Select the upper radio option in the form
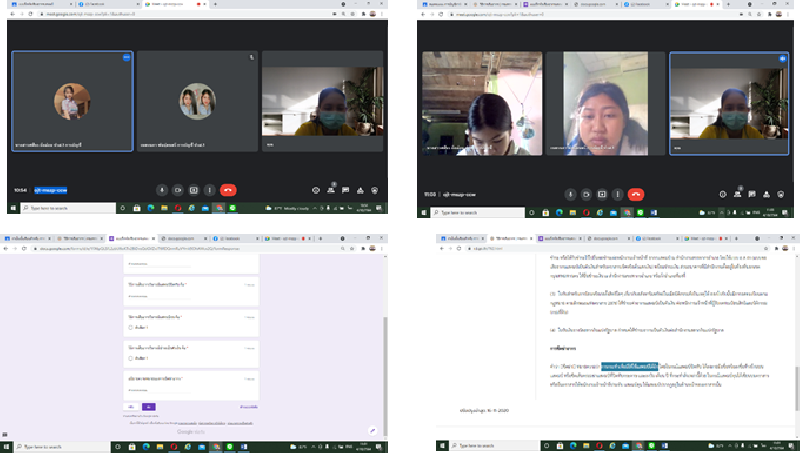800x453 pixels. pyautogui.click(x=131, y=328)
